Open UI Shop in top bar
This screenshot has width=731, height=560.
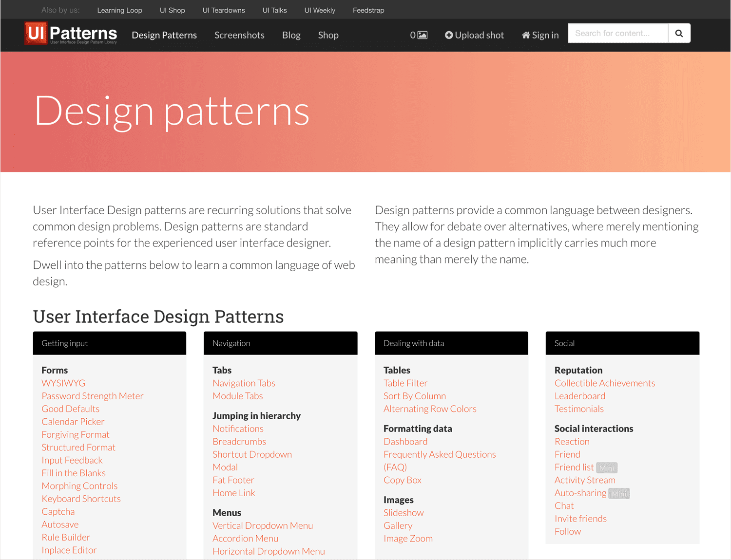(x=173, y=10)
